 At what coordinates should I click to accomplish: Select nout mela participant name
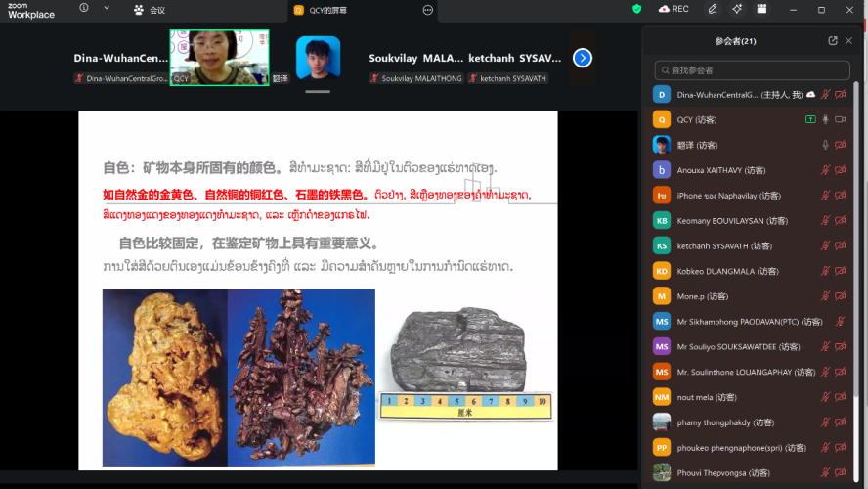point(707,397)
